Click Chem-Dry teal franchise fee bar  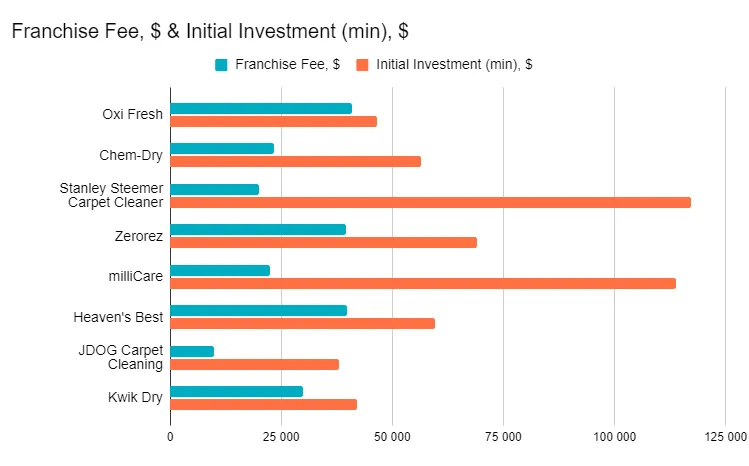click(221, 148)
